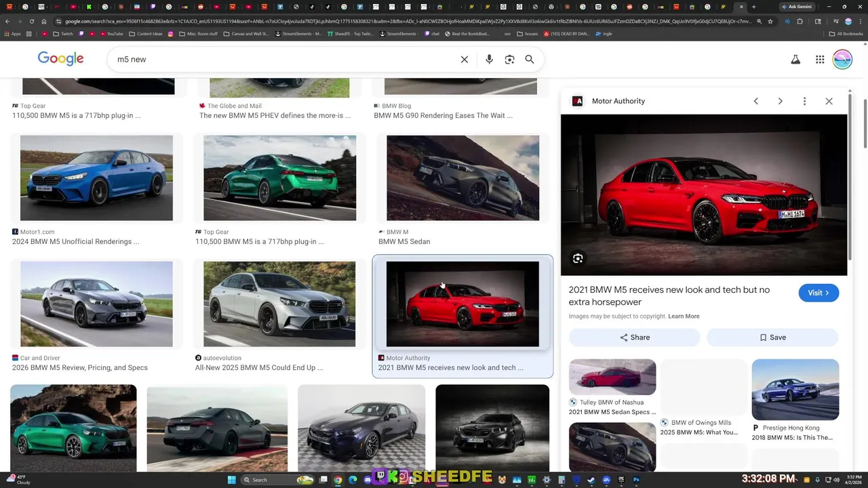
Task: Save the previewed BMW M5 image
Action: [x=772, y=338]
